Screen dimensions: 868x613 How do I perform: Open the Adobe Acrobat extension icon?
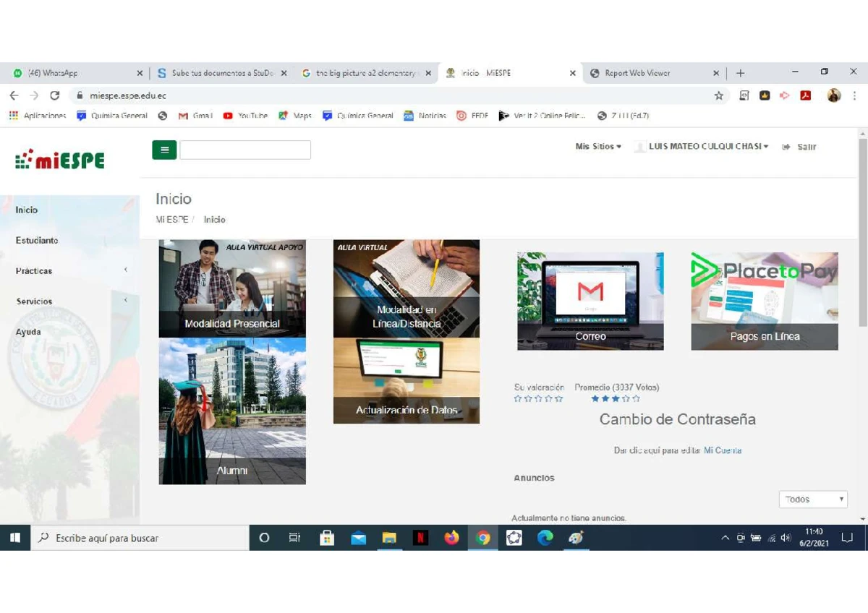805,95
